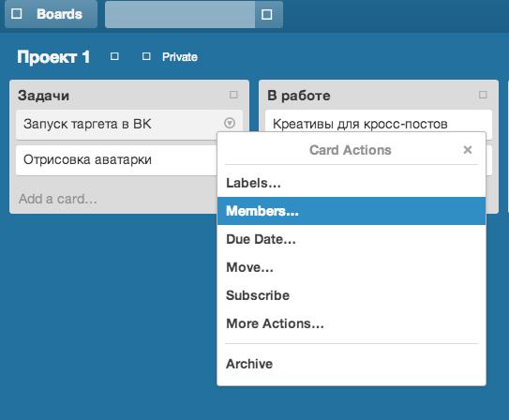Focus the header search field
The image size is (509, 420).
coord(180,14)
